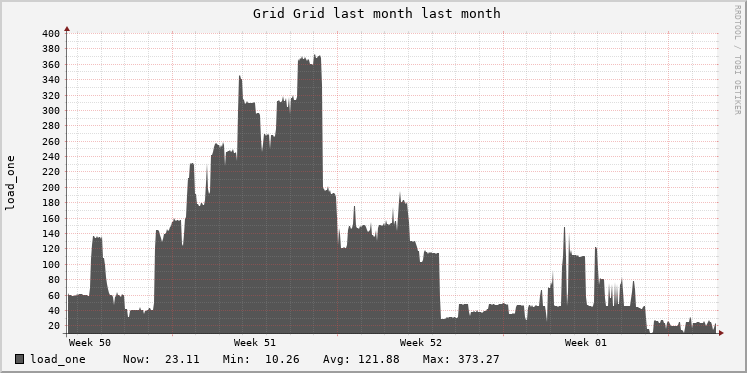The width and height of the screenshot is (747, 373).
Task: Click the red arrowhead atop the y-axis
Action: [67, 29]
